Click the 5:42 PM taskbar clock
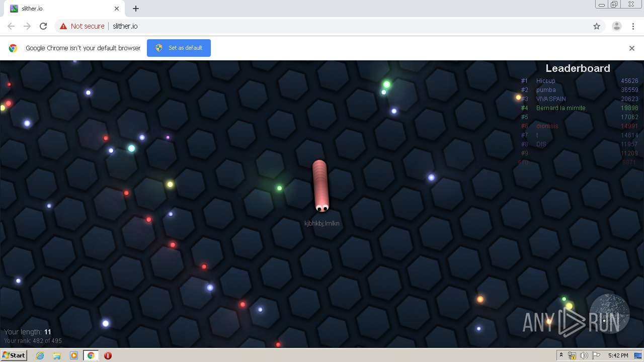The image size is (644, 362). [x=618, y=355]
